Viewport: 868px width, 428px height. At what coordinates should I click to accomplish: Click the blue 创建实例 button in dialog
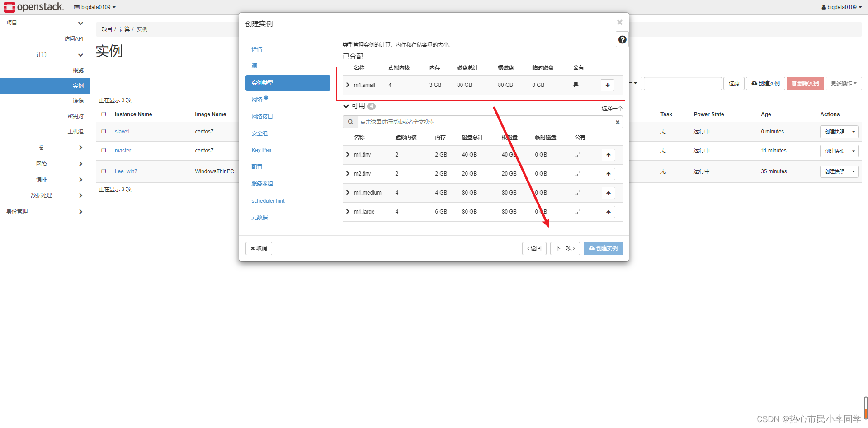tap(604, 248)
